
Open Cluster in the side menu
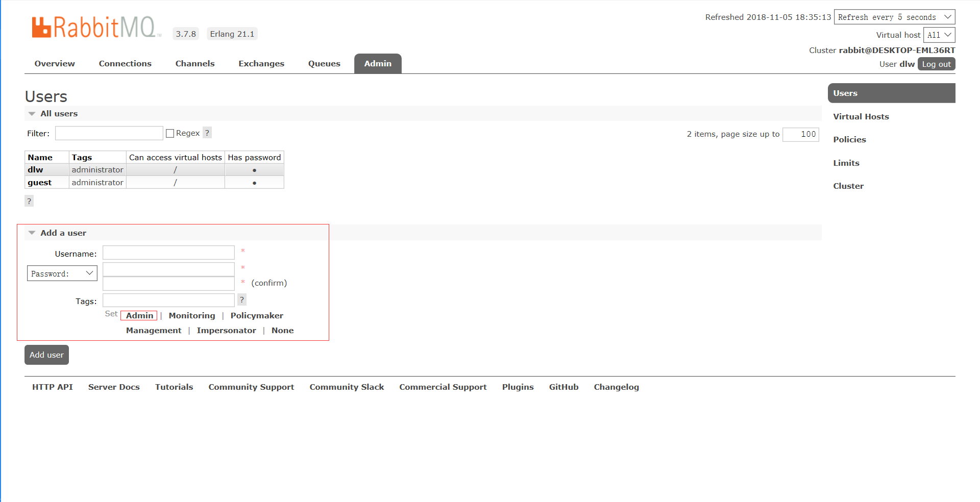[848, 186]
